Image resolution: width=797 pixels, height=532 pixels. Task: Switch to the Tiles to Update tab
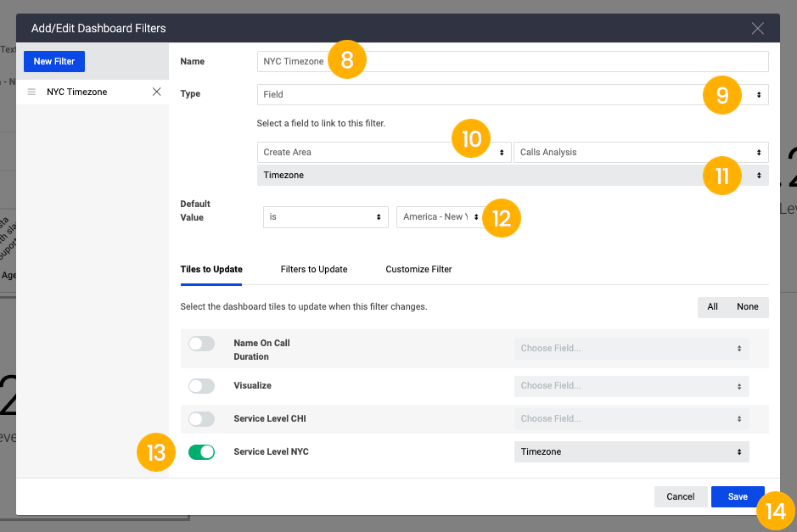pyautogui.click(x=211, y=269)
